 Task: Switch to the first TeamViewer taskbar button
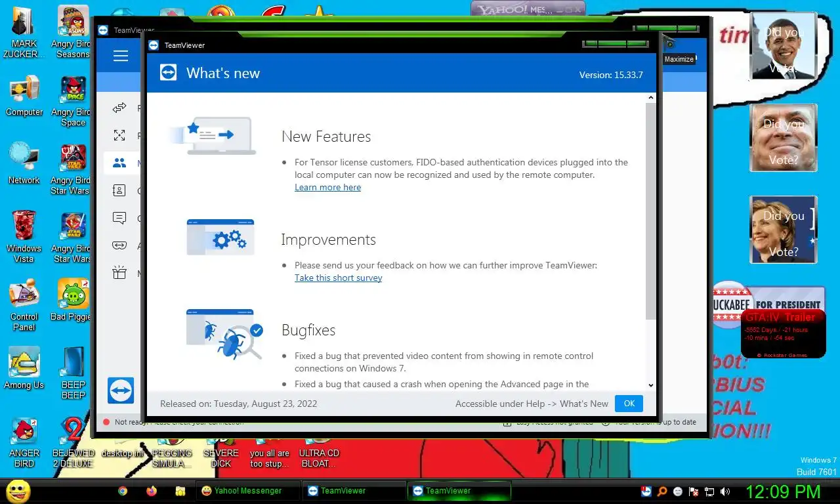point(354,491)
